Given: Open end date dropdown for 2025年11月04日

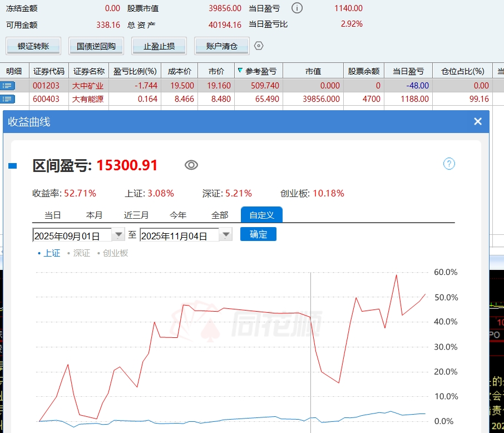Looking at the screenshot, I should coord(226,234).
